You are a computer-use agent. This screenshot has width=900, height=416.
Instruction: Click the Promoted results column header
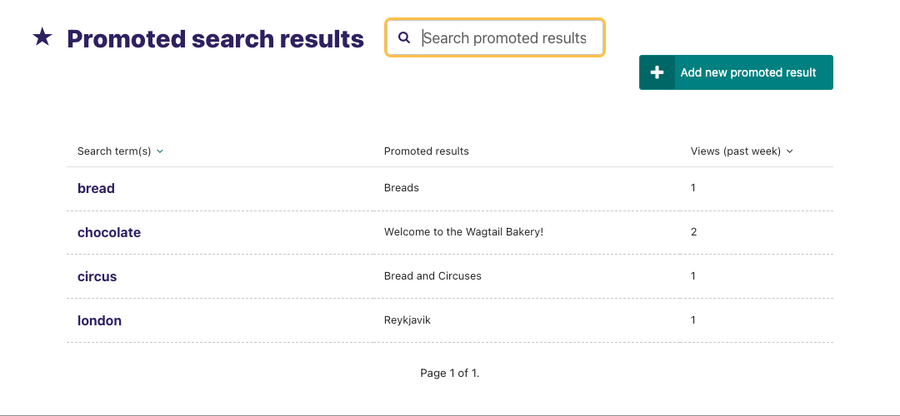click(426, 151)
